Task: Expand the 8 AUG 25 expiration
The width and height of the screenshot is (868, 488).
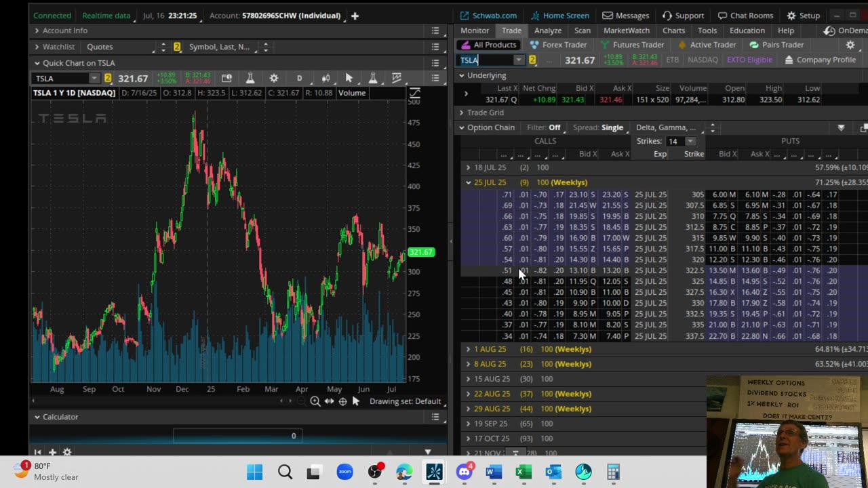Action: [x=468, y=364]
